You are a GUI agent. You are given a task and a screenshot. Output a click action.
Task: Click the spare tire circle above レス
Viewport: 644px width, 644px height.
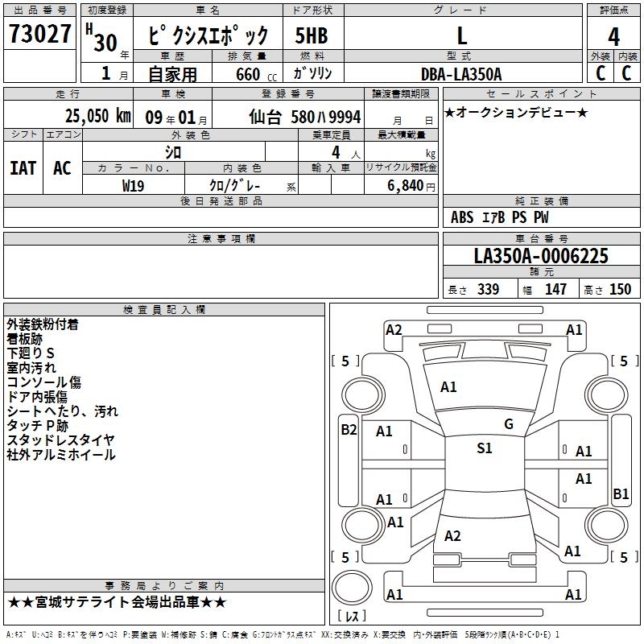tap(352, 588)
